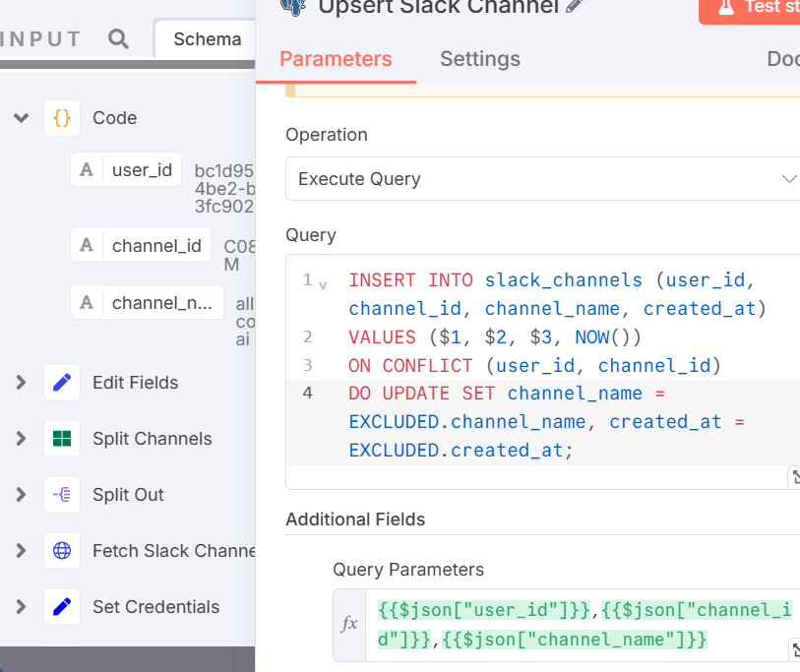Click the Query field label
This screenshot has height=672, width=800.
(311, 235)
